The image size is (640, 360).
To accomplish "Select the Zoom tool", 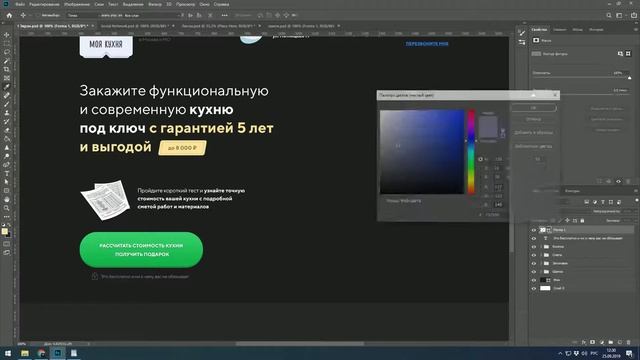I will (x=7, y=208).
